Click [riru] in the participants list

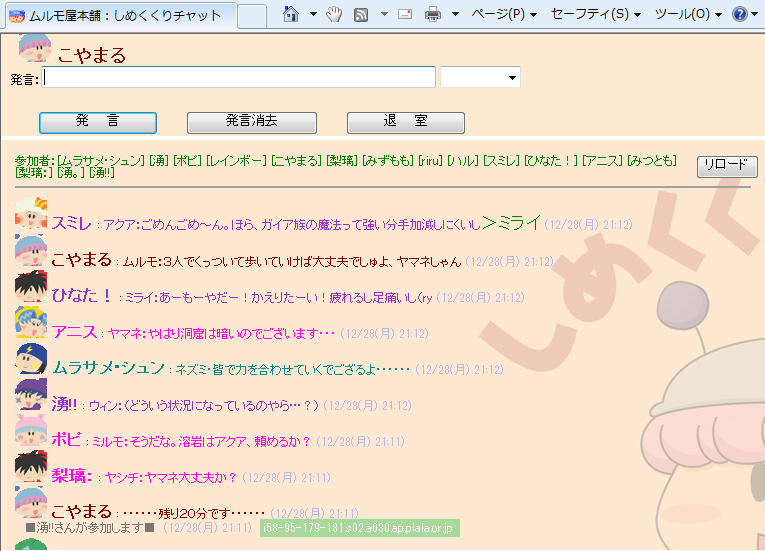[430, 161]
